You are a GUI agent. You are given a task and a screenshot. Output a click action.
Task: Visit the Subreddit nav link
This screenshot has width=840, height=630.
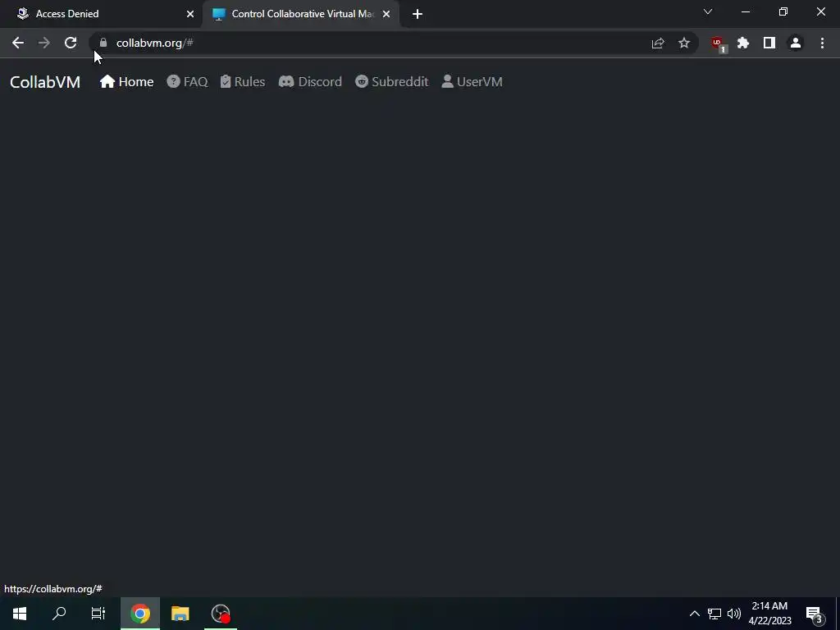[x=391, y=81]
